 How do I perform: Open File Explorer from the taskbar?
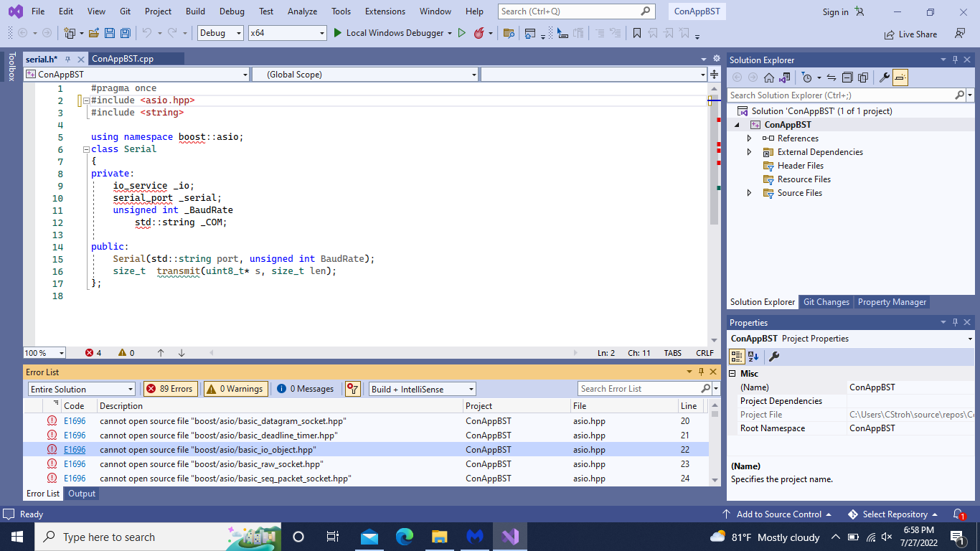pos(440,537)
